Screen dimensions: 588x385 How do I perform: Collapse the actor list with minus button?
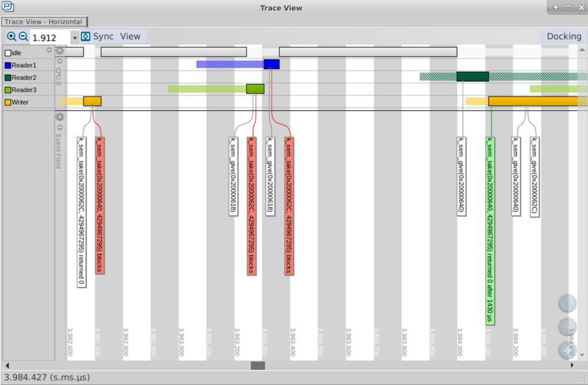point(49,51)
